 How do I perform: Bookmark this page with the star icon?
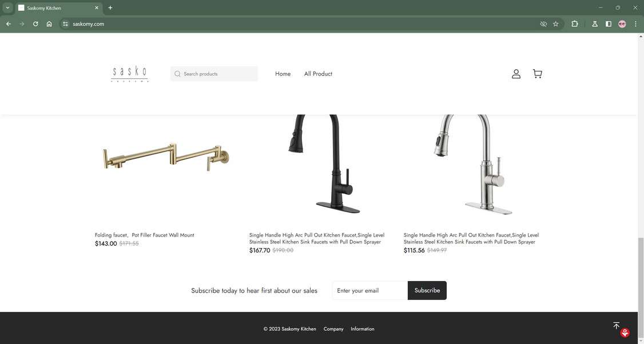pos(556,24)
